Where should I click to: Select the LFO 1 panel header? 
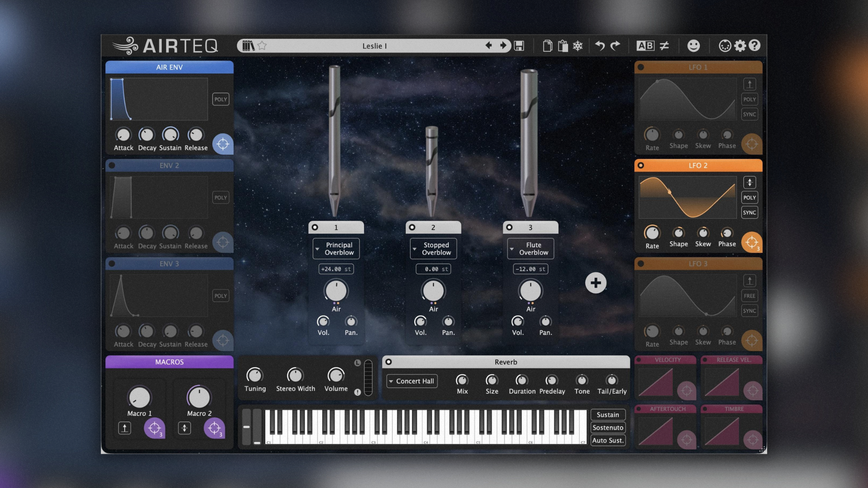698,67
